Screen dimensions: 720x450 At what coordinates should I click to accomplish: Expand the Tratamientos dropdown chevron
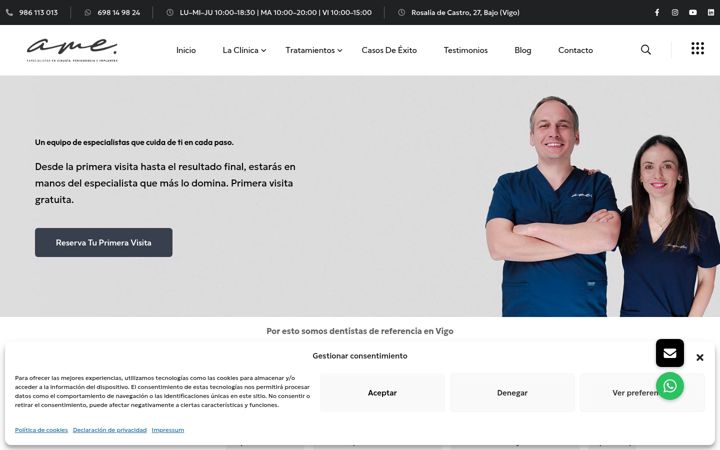[340, 51]
